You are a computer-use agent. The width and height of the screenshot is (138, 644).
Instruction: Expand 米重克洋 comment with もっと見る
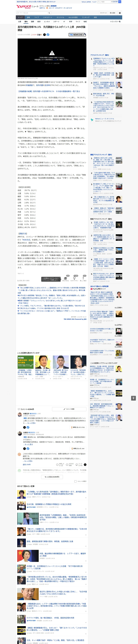(x=32, y=423)
